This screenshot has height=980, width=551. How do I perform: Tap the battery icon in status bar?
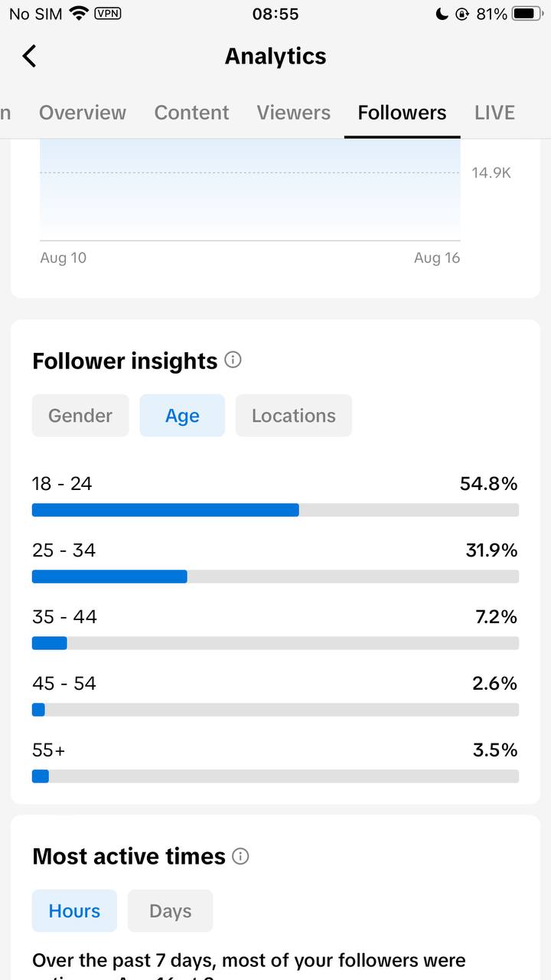pos(527,14)
